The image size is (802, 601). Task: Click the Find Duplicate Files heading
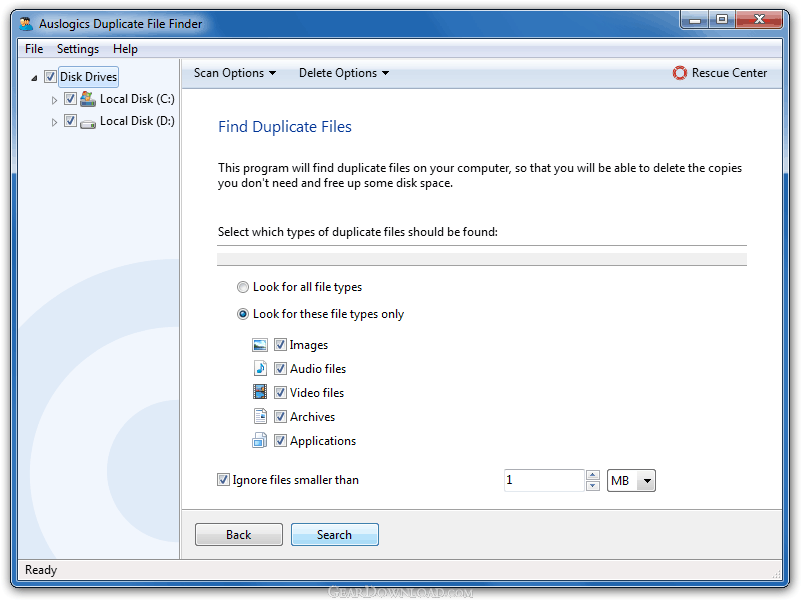(x=285, y=127)
